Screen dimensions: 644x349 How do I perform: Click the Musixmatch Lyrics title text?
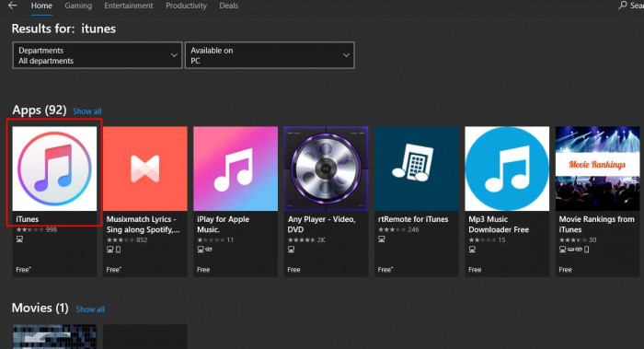pyautogui.click(x=143, y=225)
